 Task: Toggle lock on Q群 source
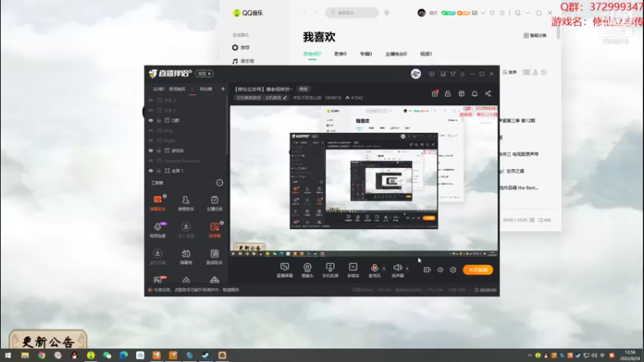coord(159,120)
